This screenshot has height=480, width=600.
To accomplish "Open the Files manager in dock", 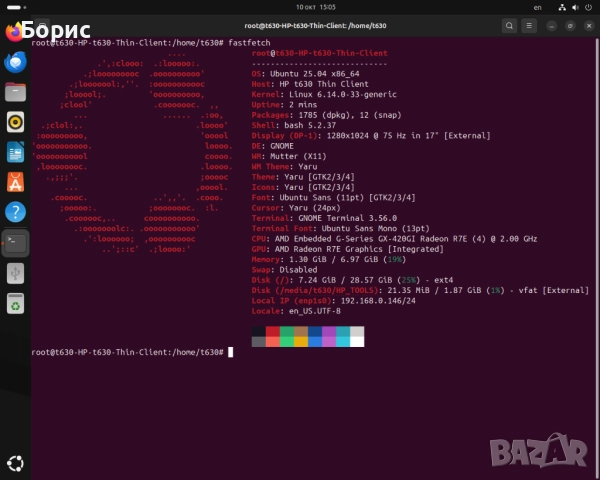I will click(15, 92).
